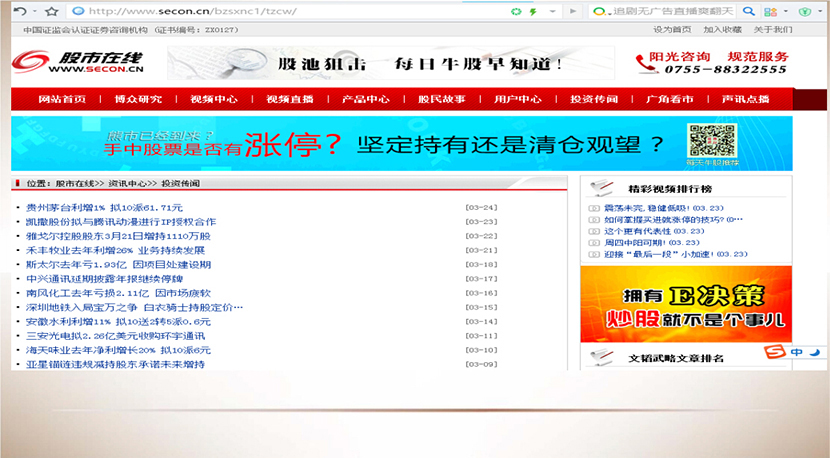Click the bookmark star icon beside the address bar
Screen dimensions: 830x458
click(x=52, y=11)
